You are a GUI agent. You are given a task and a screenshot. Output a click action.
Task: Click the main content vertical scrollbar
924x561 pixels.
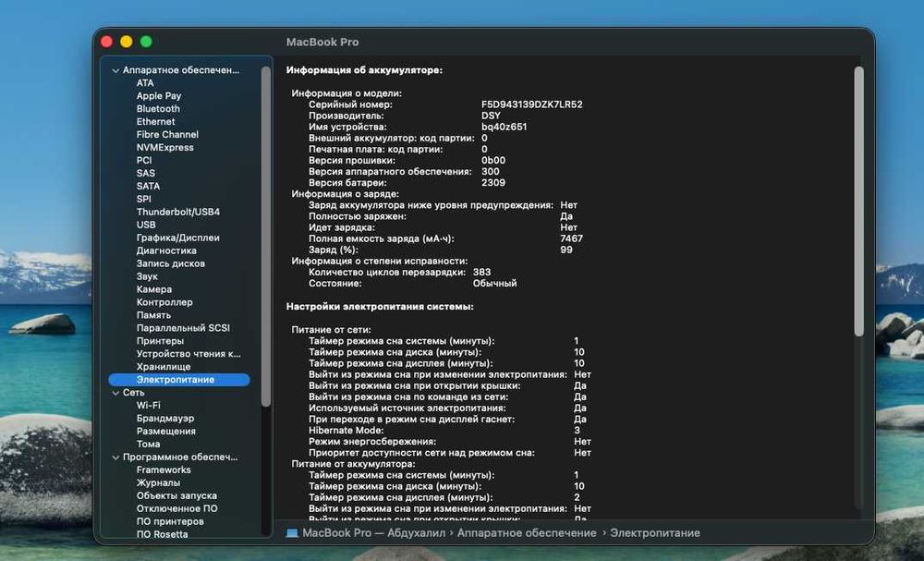tap(858, 201)
